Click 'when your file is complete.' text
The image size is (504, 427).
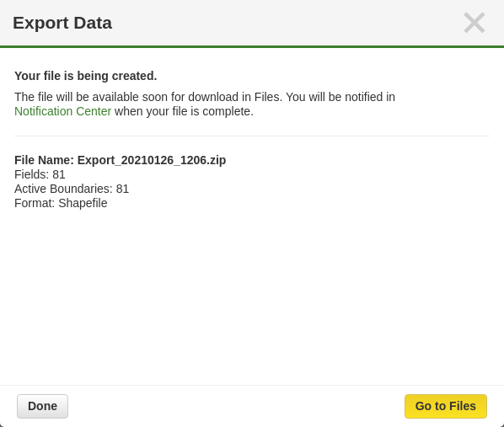coord(185,111)
